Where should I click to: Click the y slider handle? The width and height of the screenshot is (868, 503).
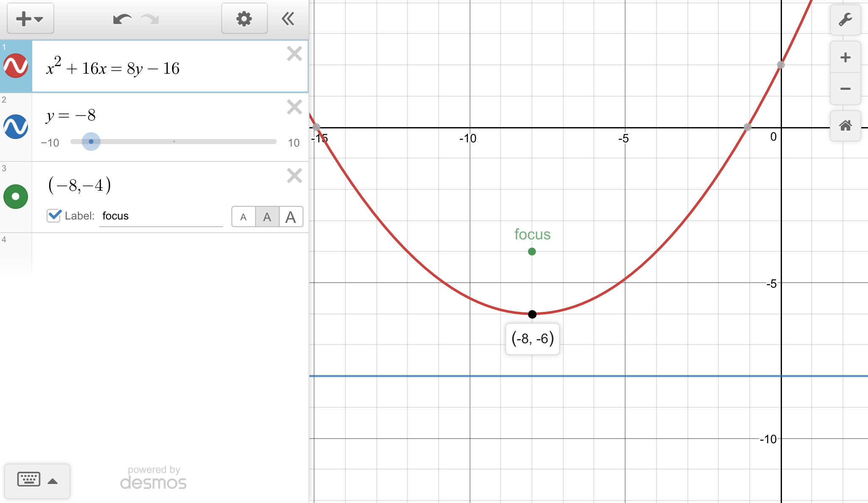[91, 142]
